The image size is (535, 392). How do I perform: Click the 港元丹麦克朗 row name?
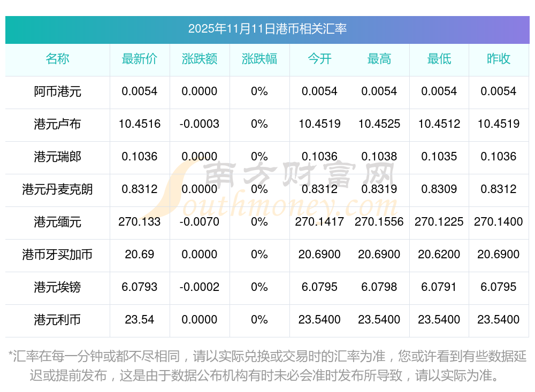tap(57, 189)
